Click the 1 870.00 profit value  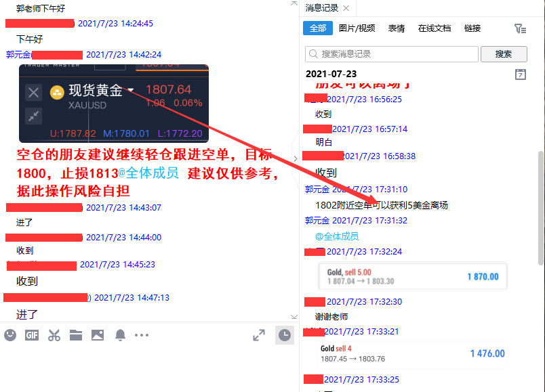483,277
